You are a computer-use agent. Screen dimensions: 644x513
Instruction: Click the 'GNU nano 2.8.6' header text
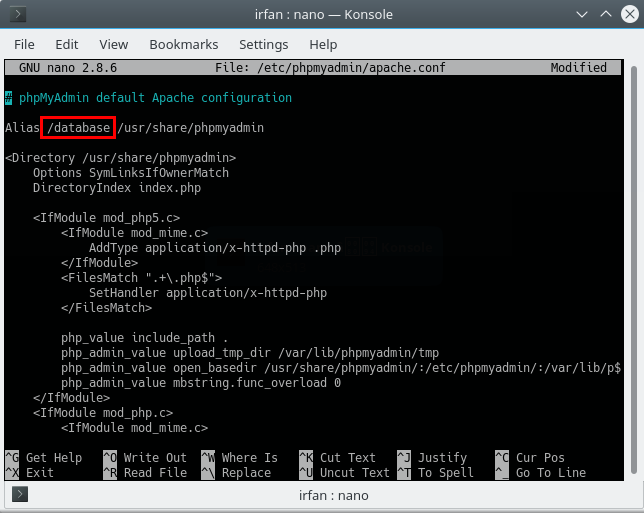pos(68,68)
